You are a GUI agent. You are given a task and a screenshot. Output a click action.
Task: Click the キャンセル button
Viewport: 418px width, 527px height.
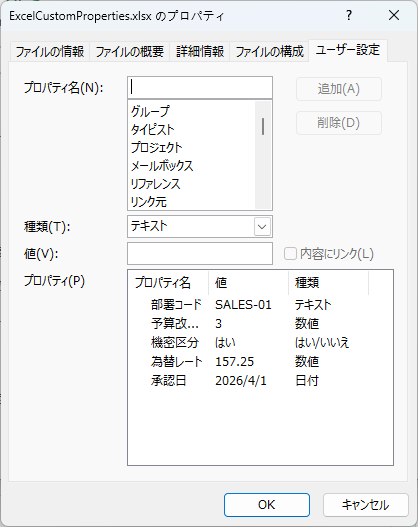pos(366,505)
